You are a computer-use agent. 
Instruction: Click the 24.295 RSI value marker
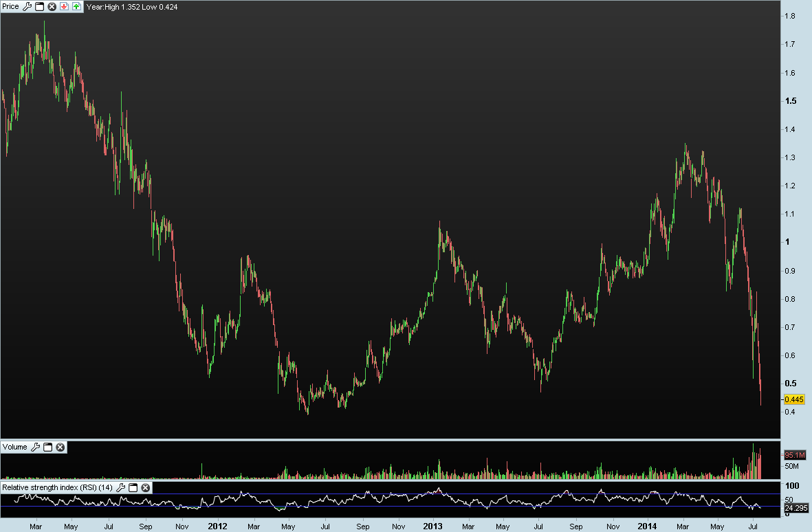click(796, 508)
